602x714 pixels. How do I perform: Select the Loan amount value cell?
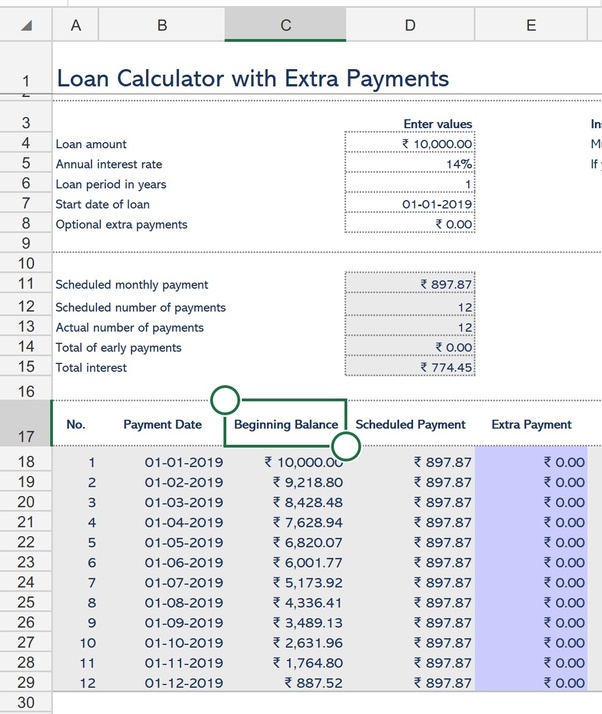click(x=410, y=144)
